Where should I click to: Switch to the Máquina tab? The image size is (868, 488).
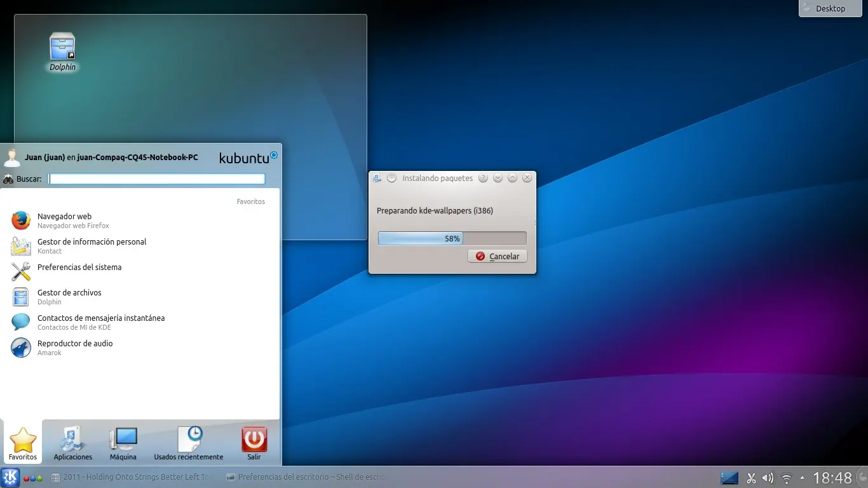pos(123,444)
